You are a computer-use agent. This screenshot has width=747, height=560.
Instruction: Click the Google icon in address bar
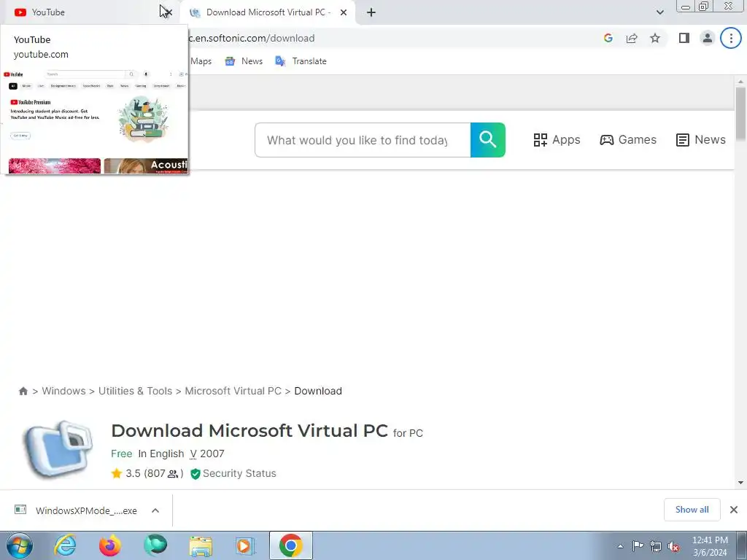(x=608, y=38)
